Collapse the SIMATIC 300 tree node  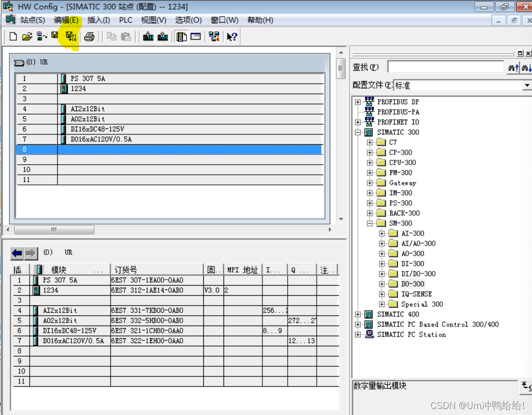click(x=358, y=132)
